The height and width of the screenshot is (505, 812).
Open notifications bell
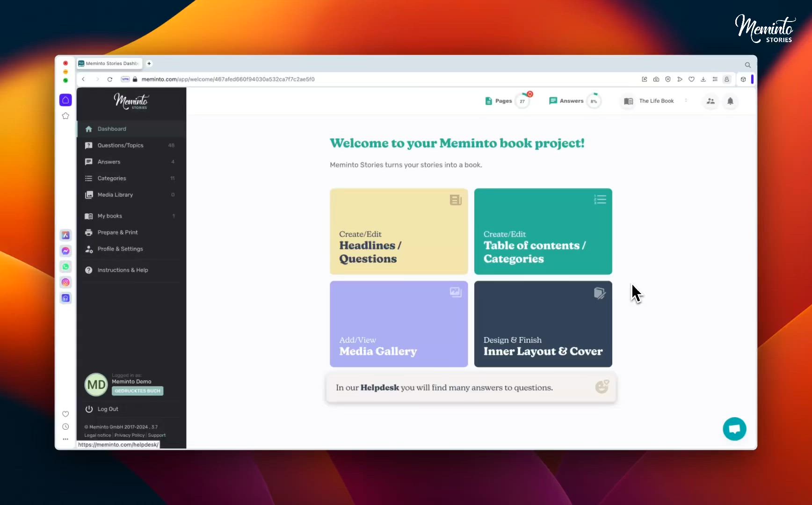(x=730, y=101)
